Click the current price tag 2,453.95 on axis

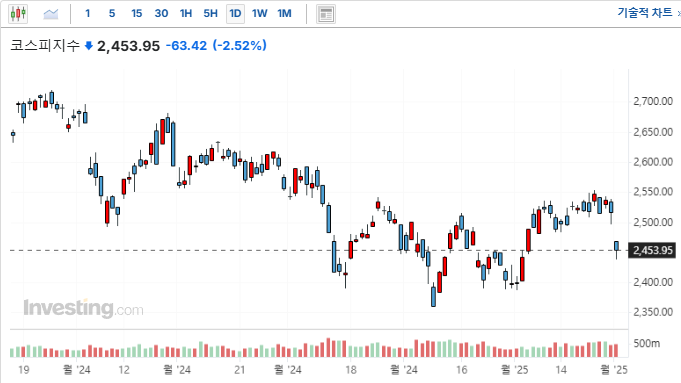pyautogui.click(x=652, y=251)
